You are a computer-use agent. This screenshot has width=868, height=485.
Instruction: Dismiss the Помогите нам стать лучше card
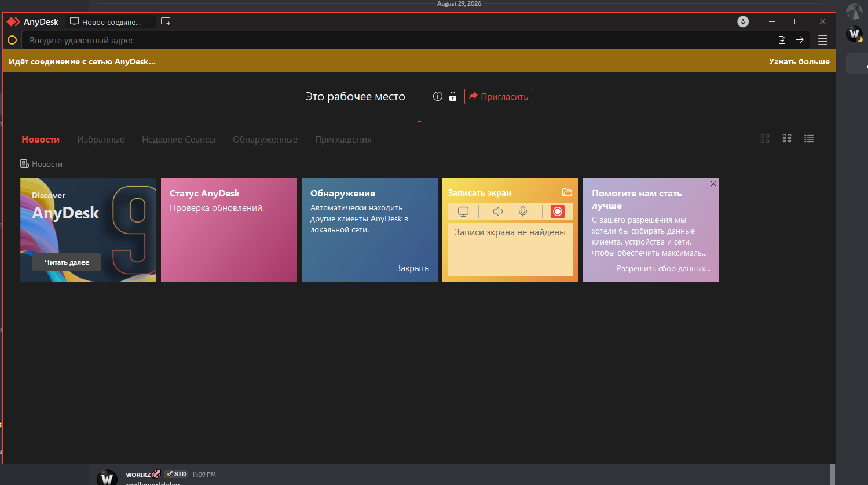click(713, 184)
